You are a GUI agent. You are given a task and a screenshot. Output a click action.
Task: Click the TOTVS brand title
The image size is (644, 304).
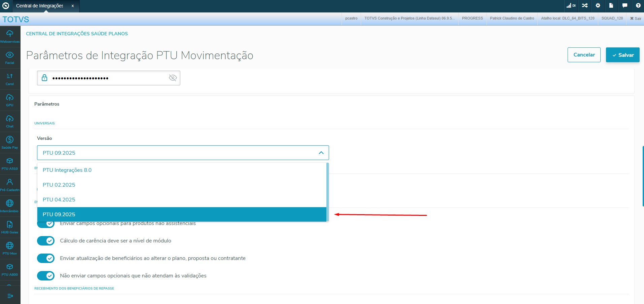(16, 20)
